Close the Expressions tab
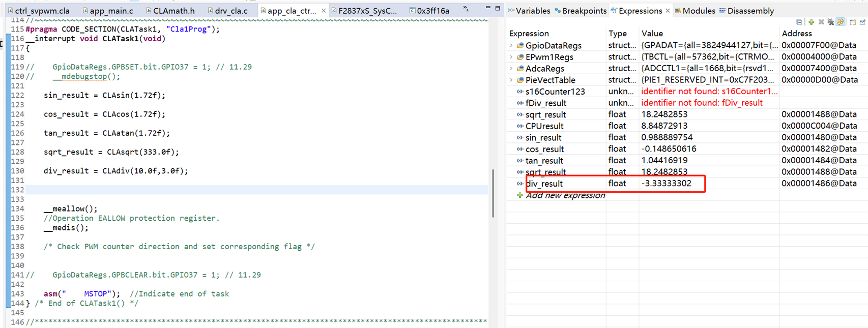The image size is (868, 328). pyautogui.click(x=668, y=11)
